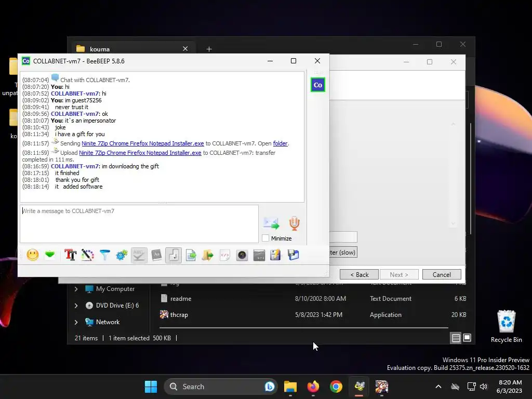Click the green envelope icon in chat toolbar
532x399 pixels.
(x=50, y=255)
